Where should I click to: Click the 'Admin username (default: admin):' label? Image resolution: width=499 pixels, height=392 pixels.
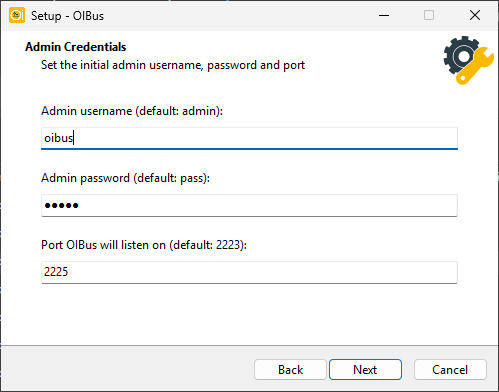(x=132, y=111)
